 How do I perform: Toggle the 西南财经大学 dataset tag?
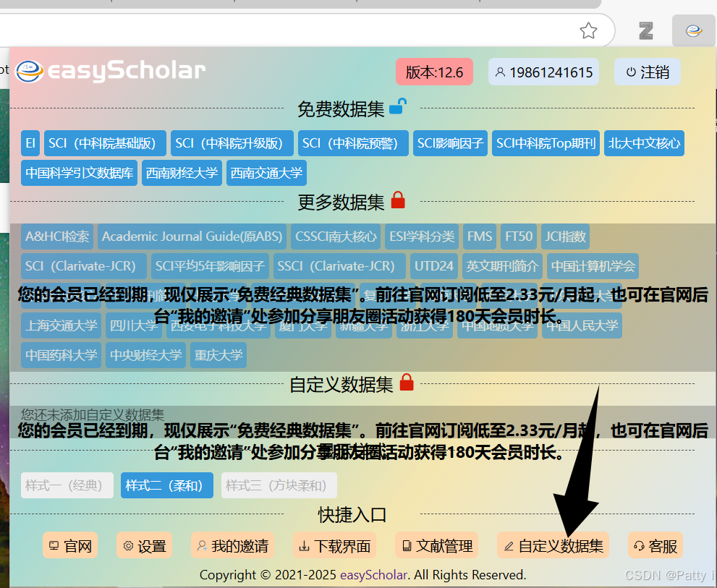pos(182,173)
